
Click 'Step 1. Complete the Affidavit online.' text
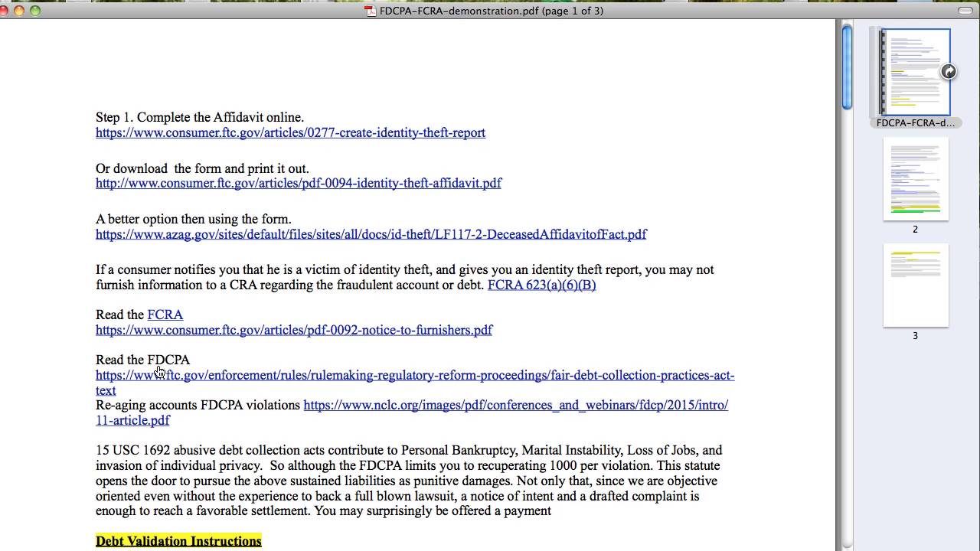coord(200,117)
